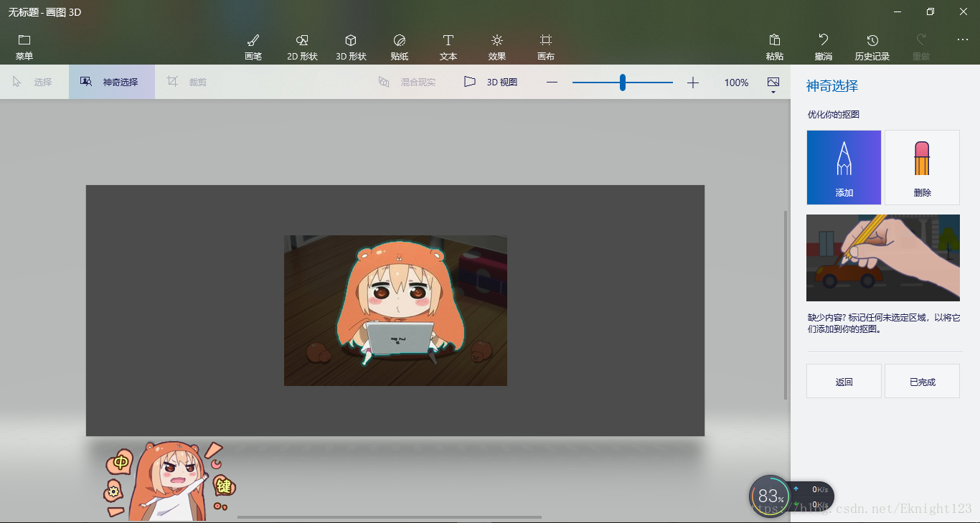Open the 历史记录 history panel
Image resolution: width=980 pixels, height=523 pixels.
(x=872, y=47)
